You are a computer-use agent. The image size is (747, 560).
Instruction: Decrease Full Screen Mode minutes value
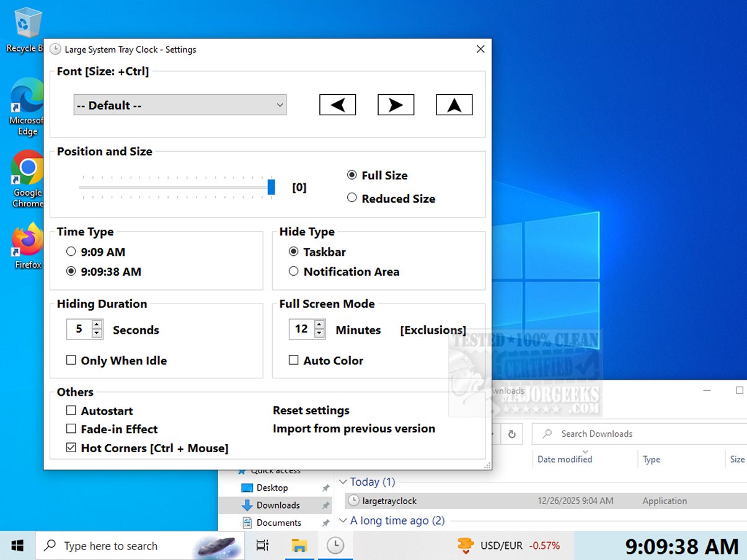pos(319,334)
